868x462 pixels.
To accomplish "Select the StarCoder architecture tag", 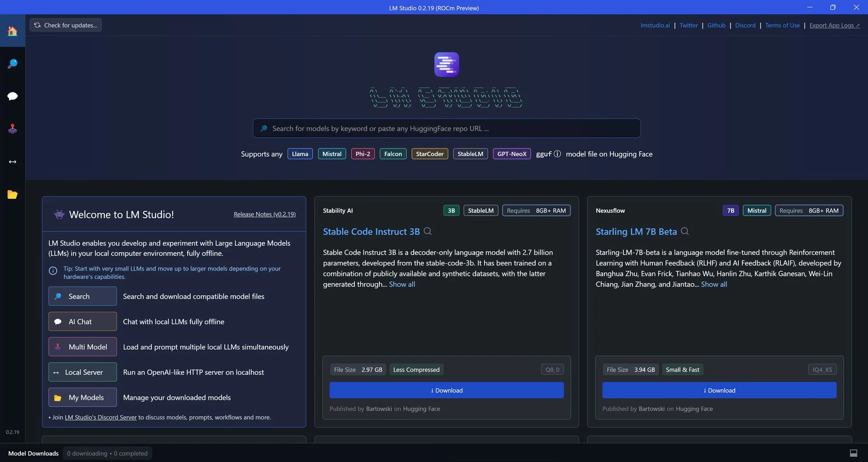I will point(429,154).
